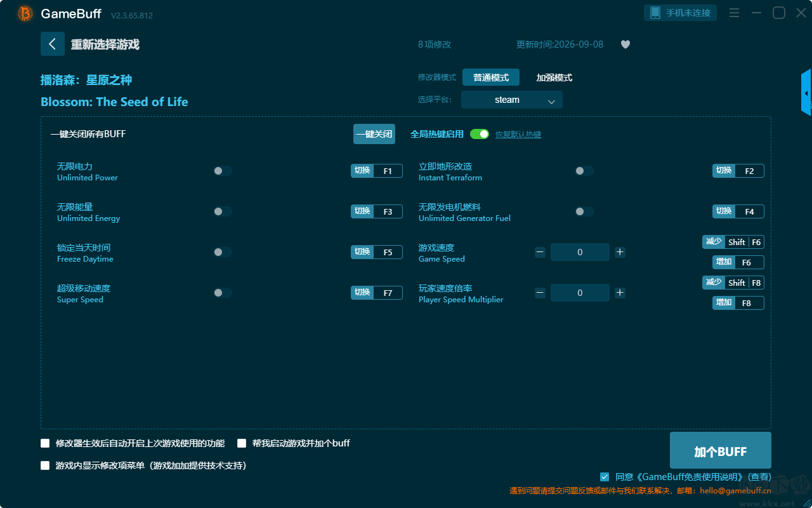Toggle Unlimited Generator Fuel switch
This screenshot has width=812, height=508.
pos(584,211)
